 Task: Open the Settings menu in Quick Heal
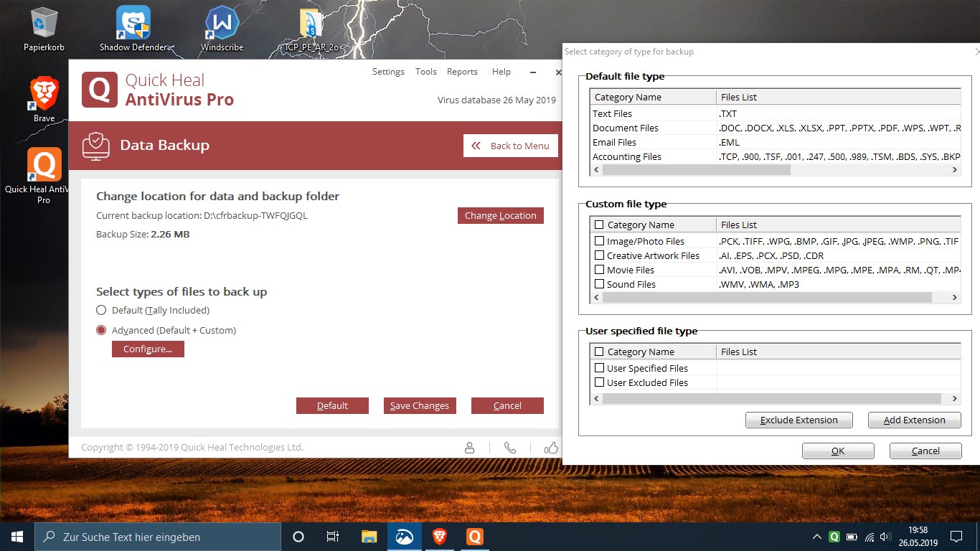(388, 72)
